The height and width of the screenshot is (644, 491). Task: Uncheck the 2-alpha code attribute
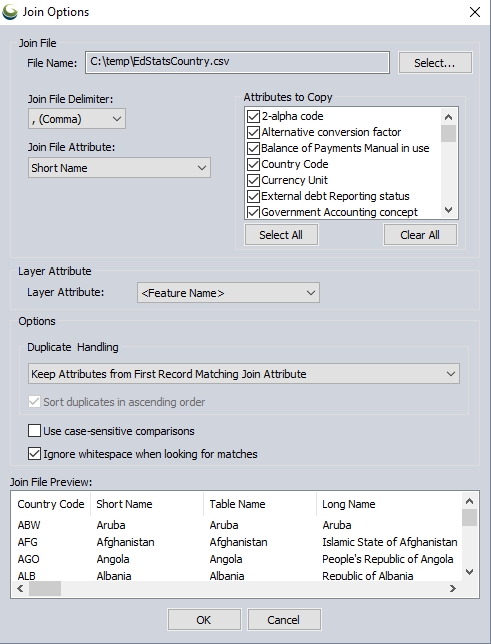click(253, 116)
